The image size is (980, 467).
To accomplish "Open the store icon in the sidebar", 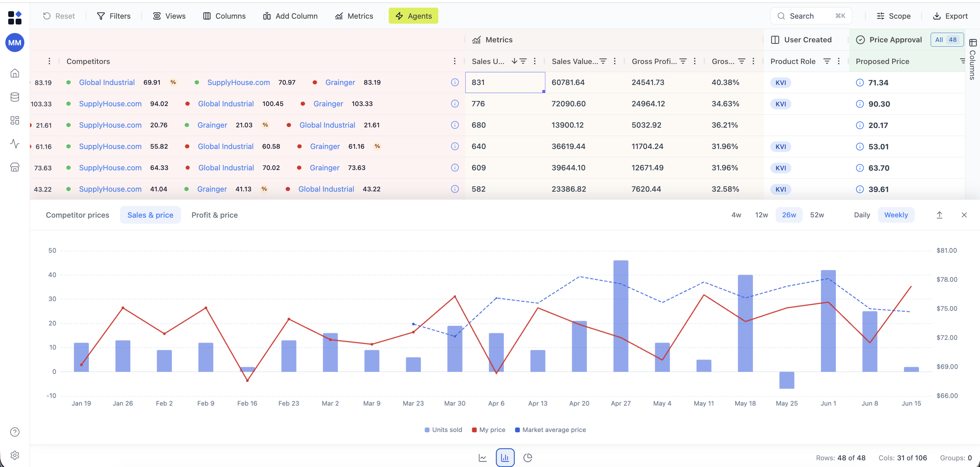I will [14, 167].
